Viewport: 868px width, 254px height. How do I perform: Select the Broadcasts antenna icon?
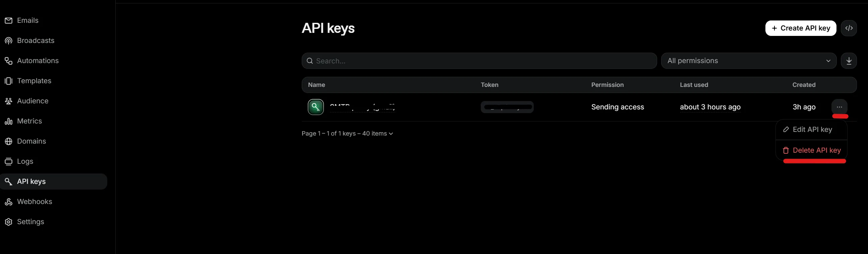(8, 41)
